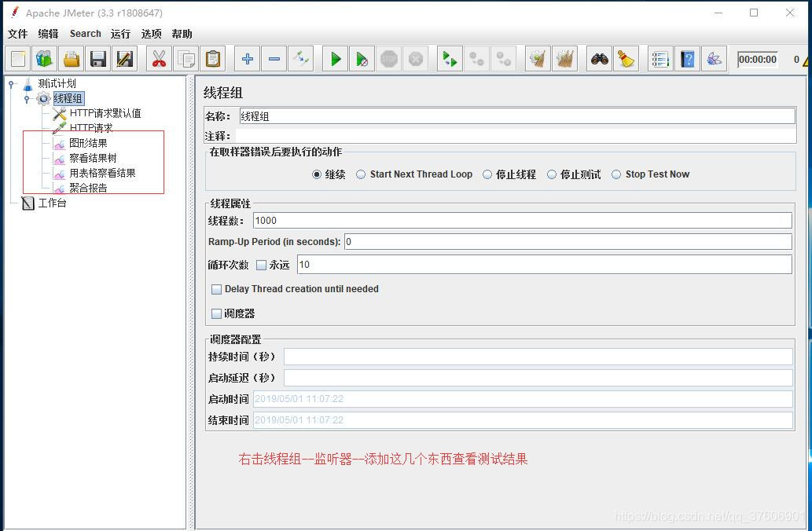Enable Delay Thread creation until needed

(x=216, y=289)
